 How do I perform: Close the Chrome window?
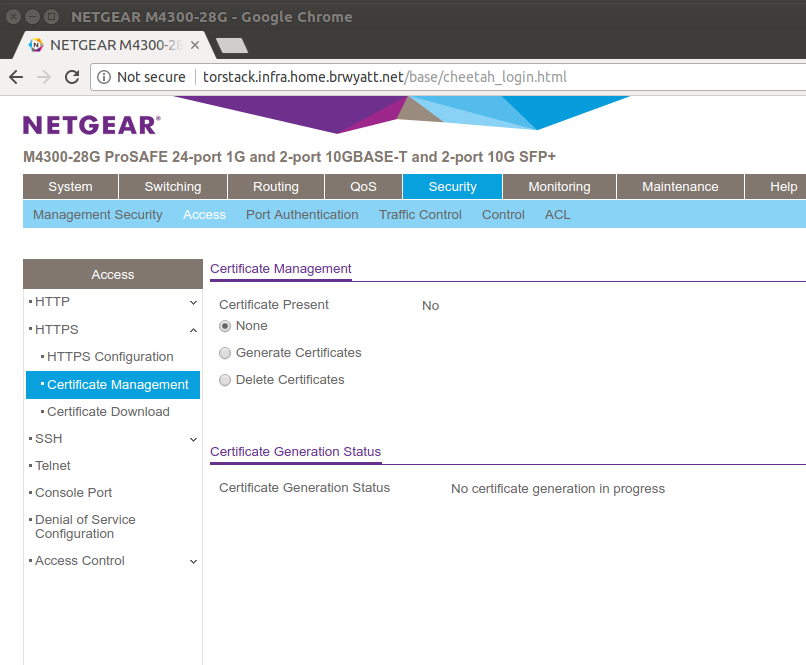13,17
